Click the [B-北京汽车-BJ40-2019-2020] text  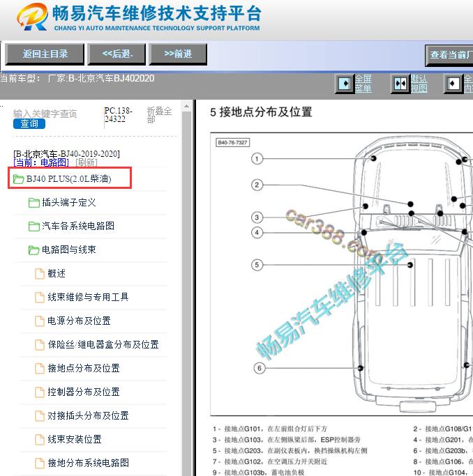66,153
